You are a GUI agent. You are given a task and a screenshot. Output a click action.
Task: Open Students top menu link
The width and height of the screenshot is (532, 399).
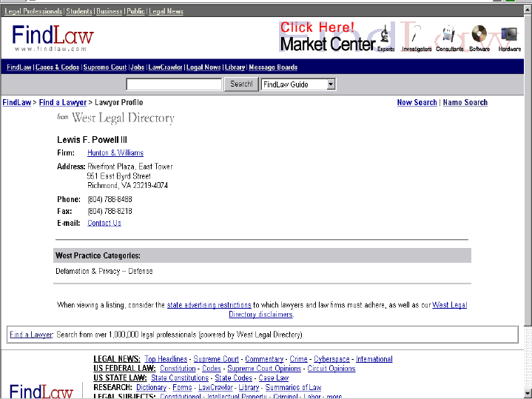point(79,11)
